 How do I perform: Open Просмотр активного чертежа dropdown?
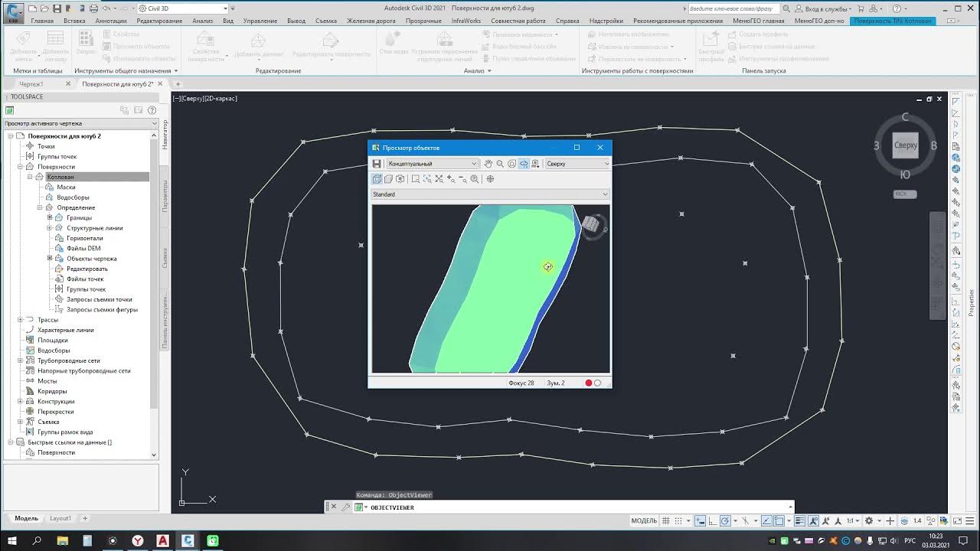(x=80, y=123)
